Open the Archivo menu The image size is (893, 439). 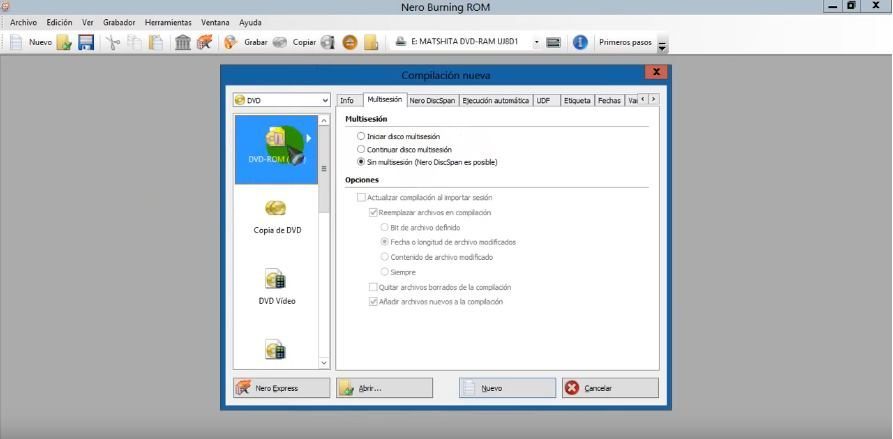click(23, 23)
